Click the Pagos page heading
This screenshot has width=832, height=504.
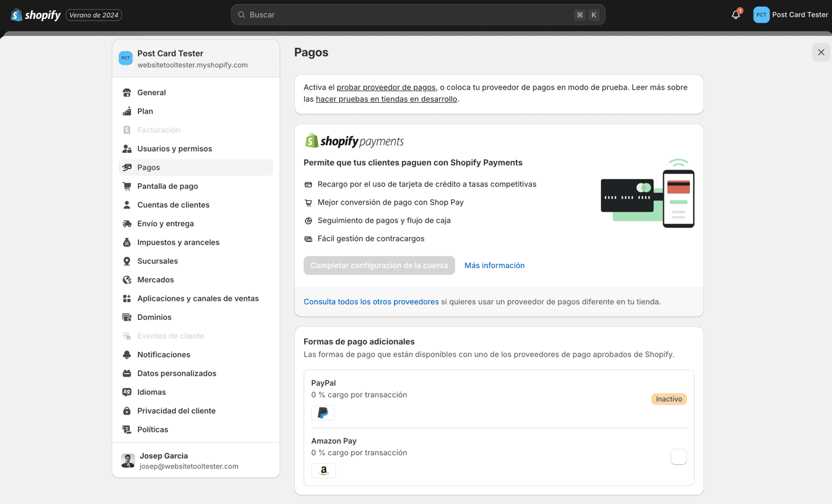(x=311, y=52)
